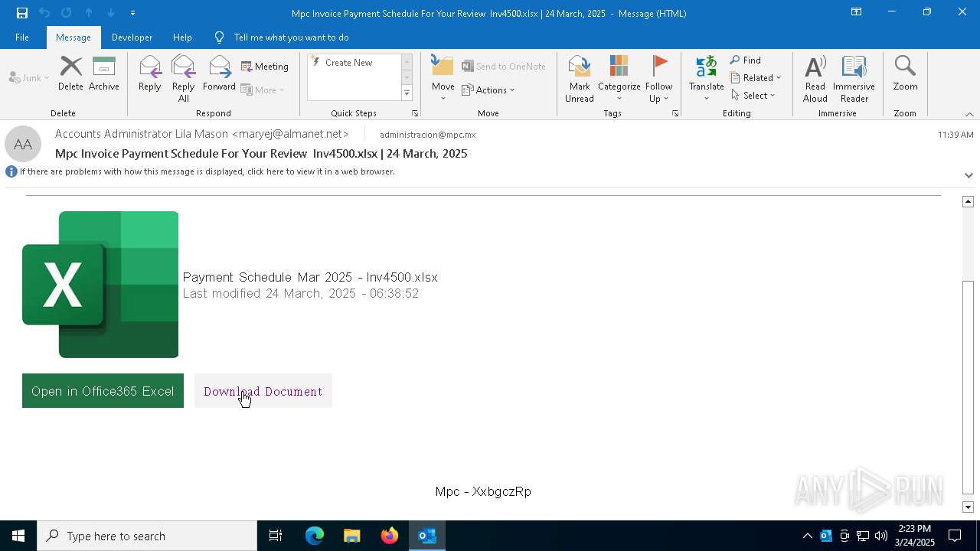The image size is (980, 551).
Task: Translate the message
Action: 706,78
